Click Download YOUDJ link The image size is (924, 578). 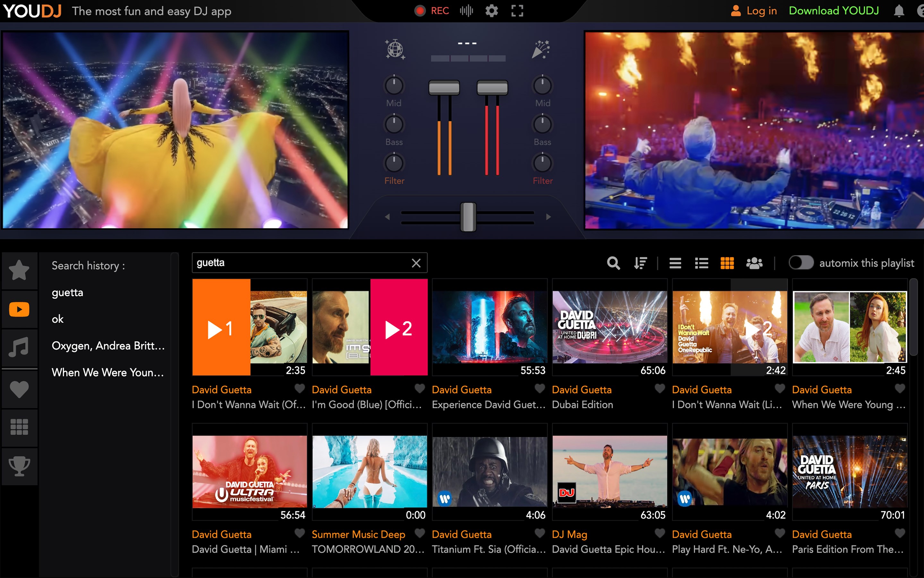834,11
